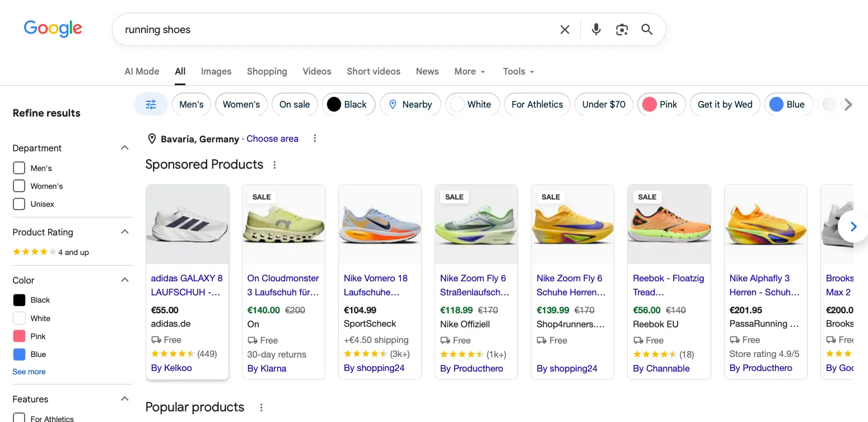Open the By Klarna link

point(267,368)
